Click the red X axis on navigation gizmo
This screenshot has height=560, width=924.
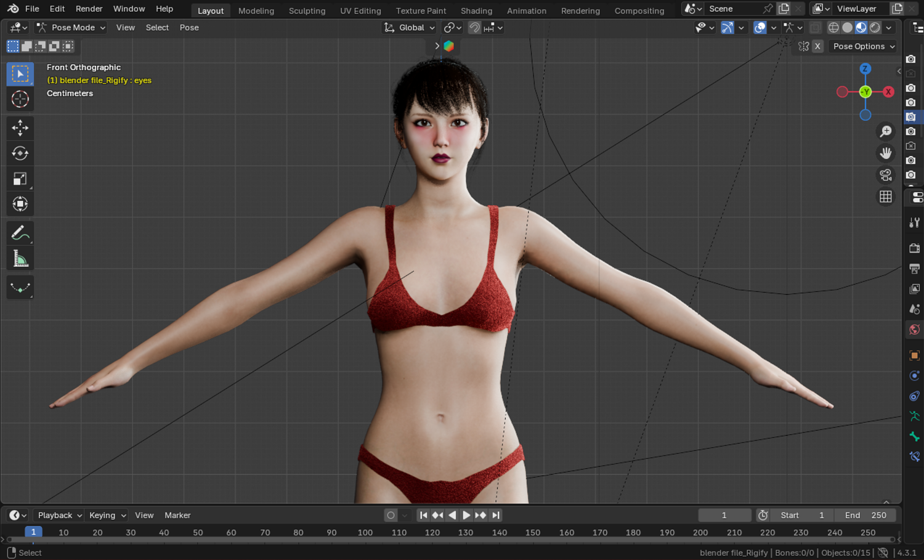click(888, 92)
